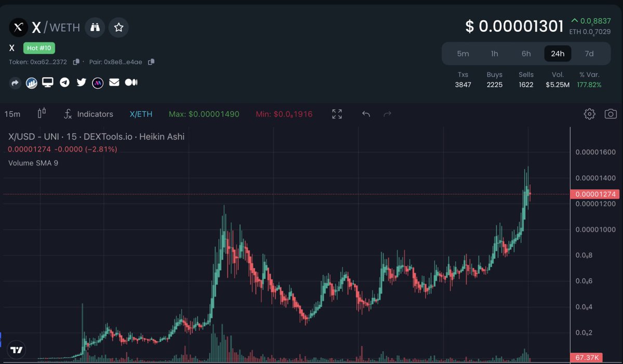This screenshot has height=364, width=623.
Task: Undo the last chart action
Action: tap(366, 114)
